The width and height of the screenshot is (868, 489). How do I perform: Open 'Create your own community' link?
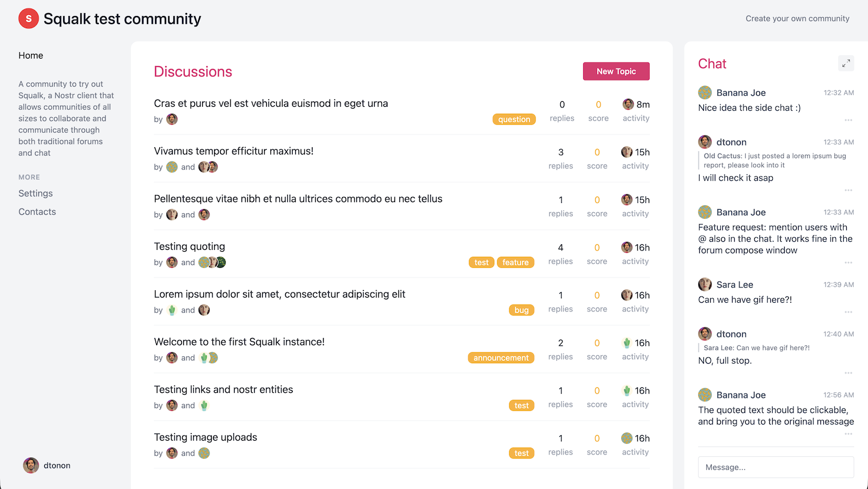pyautogui.click(x=797, y=18)
